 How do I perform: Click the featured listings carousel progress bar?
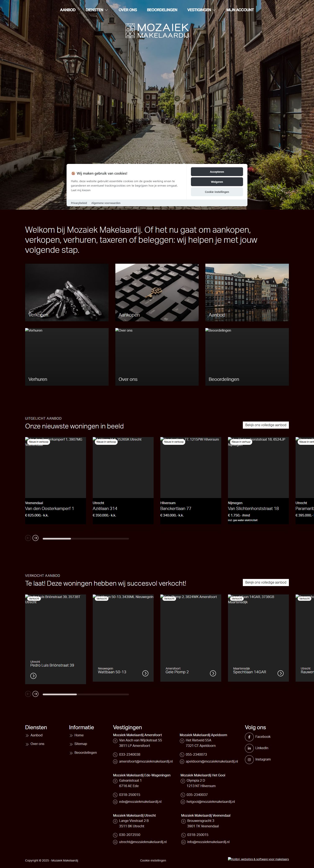pos(85,539)
